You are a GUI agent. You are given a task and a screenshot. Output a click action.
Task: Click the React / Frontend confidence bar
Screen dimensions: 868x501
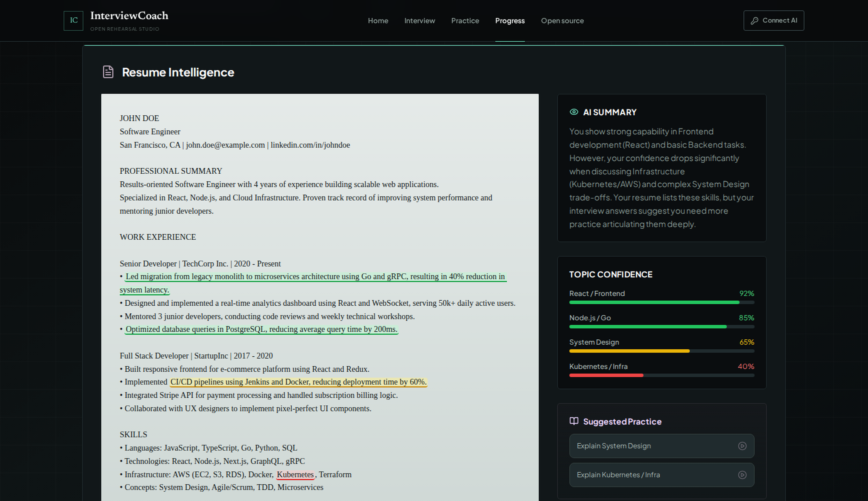662,303
